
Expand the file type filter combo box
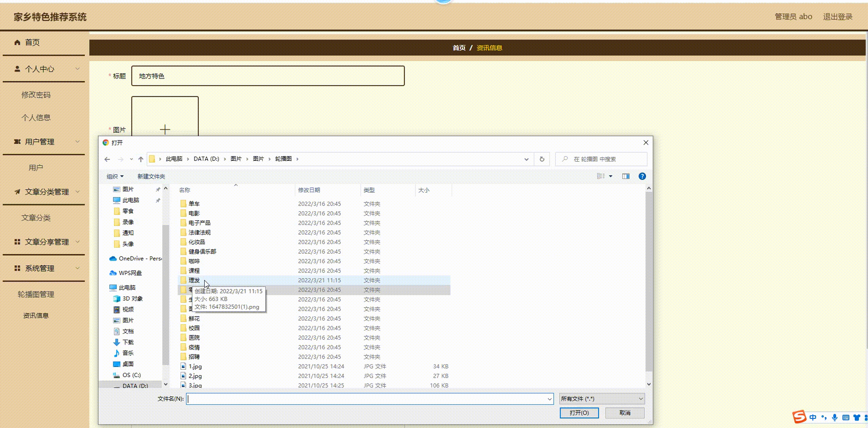(x=602, y=399)
